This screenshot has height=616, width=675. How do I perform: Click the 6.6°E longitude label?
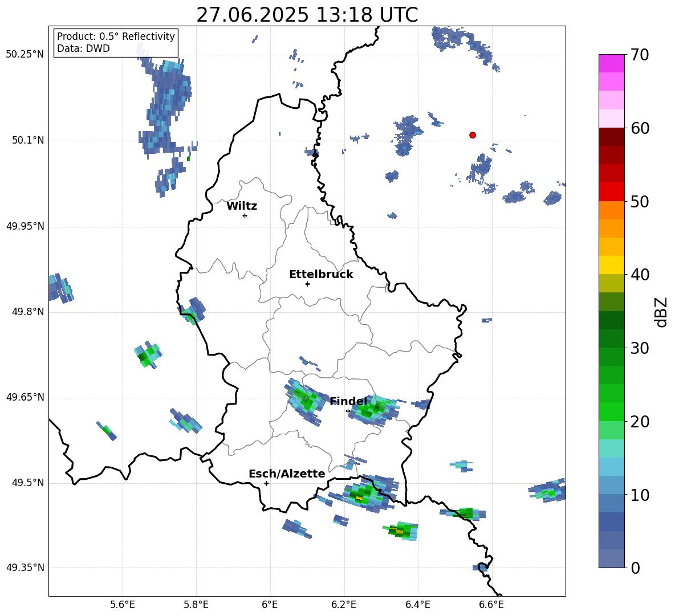(x=491, y=605)
